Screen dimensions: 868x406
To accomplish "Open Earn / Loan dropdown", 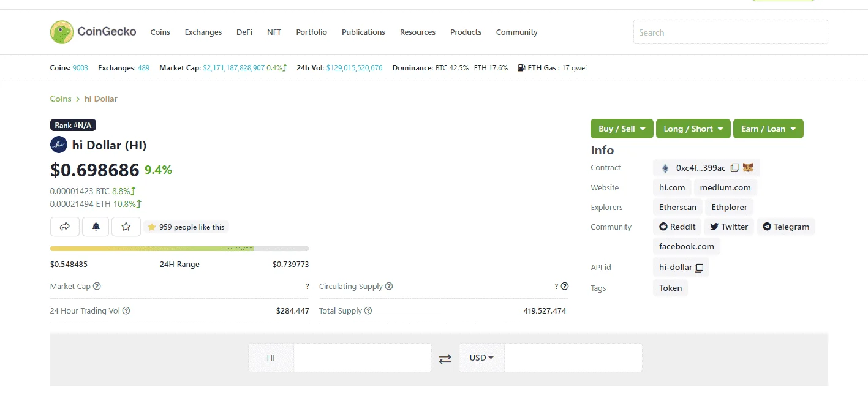I will pos(768,129).
